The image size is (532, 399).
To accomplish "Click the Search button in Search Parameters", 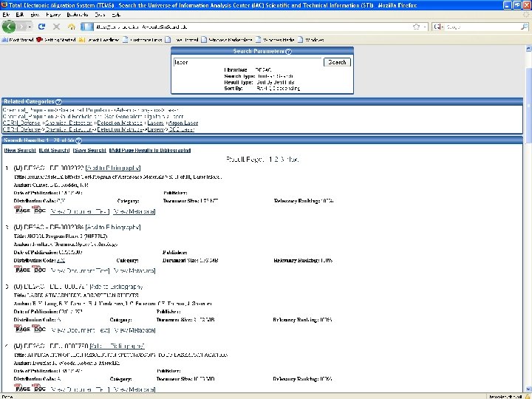I will tap(337, 62).
